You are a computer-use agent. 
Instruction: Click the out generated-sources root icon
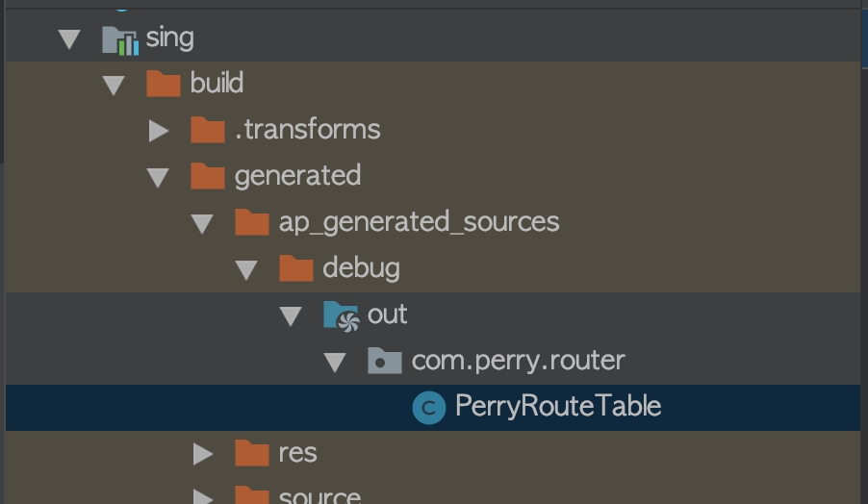point(341,315)
